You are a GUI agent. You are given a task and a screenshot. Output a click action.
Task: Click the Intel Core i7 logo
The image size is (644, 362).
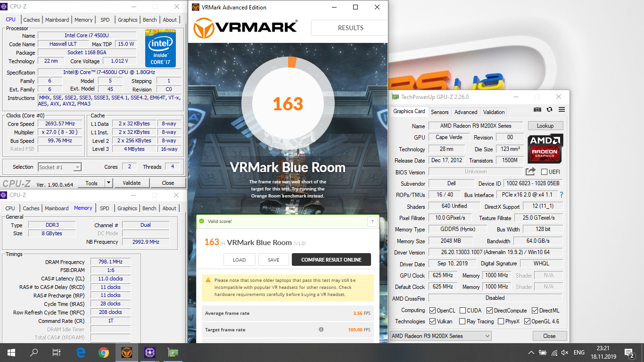click(160, 49)
